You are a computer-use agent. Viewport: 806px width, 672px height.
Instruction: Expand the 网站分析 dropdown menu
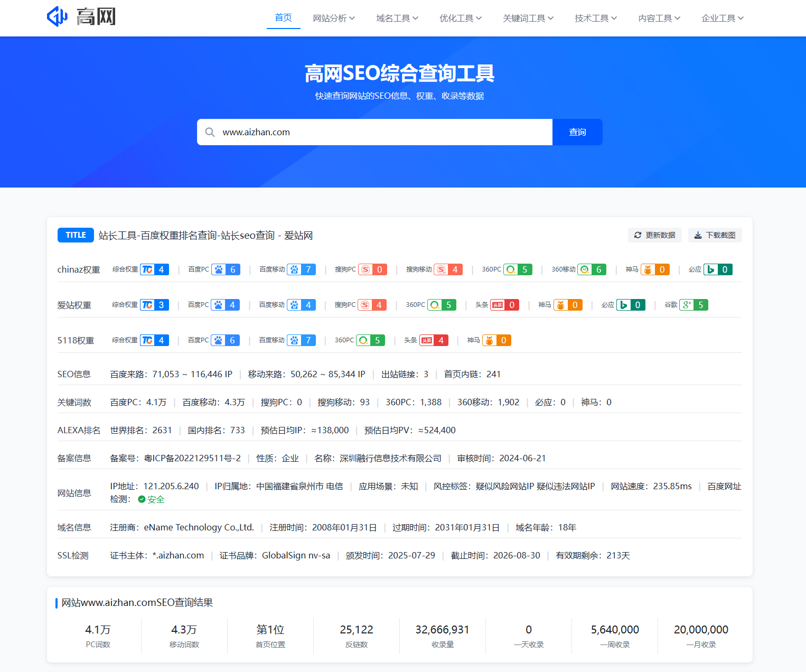334,18
